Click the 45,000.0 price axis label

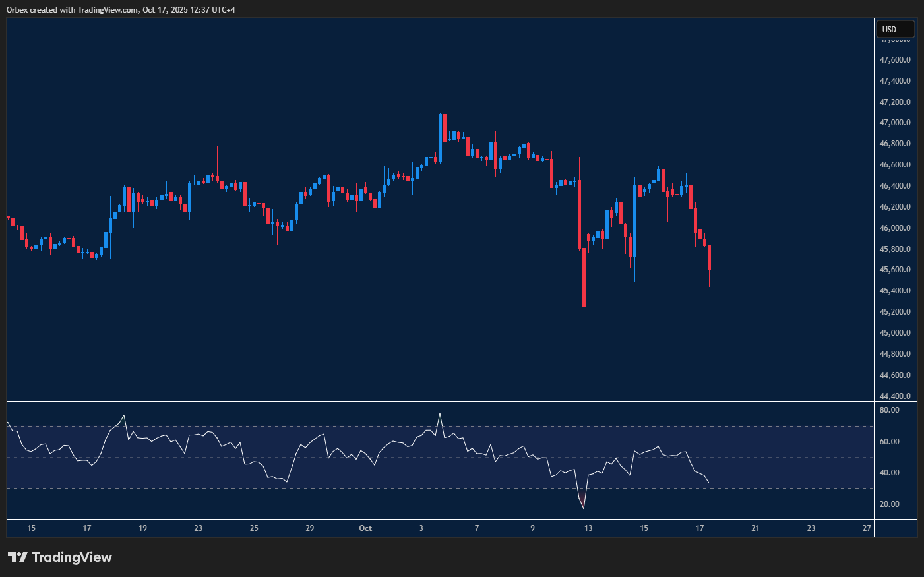[895, 333]
